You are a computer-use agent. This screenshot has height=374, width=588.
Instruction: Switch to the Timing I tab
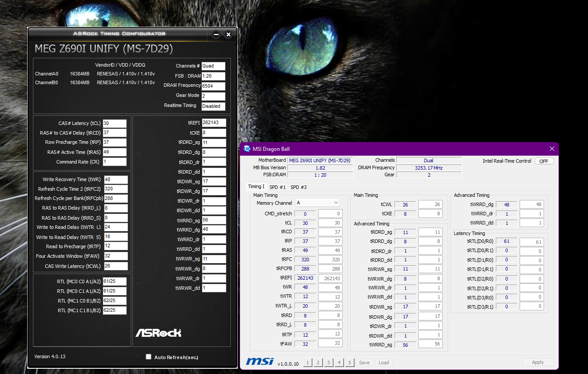[x=257, y=187]
